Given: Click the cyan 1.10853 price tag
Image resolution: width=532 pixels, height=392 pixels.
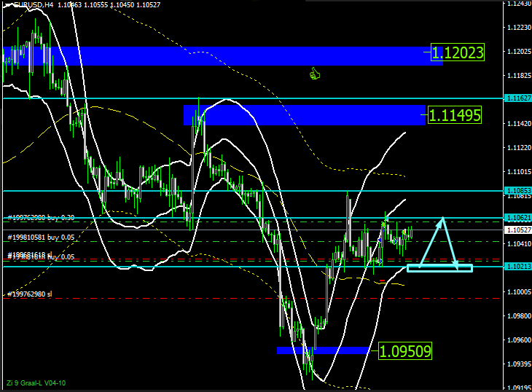Looking at the screenshot, I should point(518,191).
